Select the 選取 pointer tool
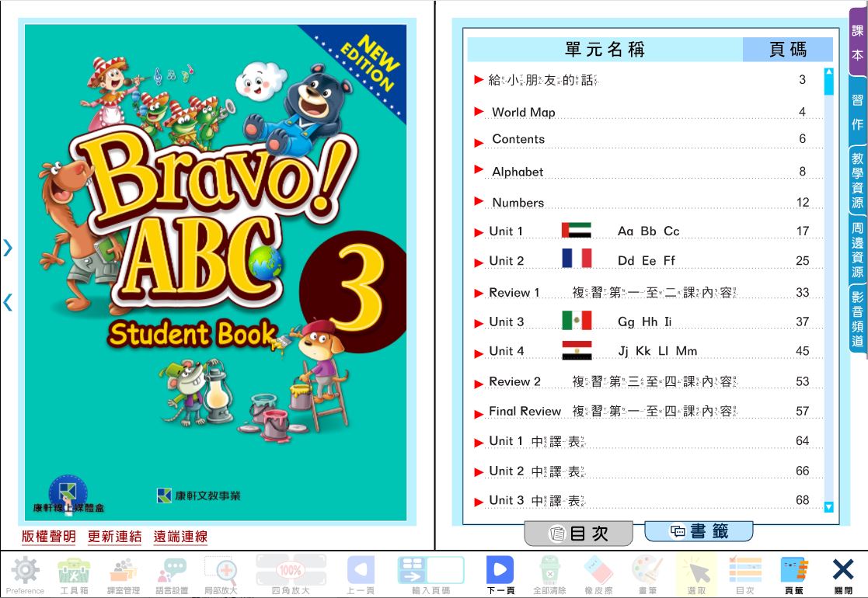 pos(696,575)
